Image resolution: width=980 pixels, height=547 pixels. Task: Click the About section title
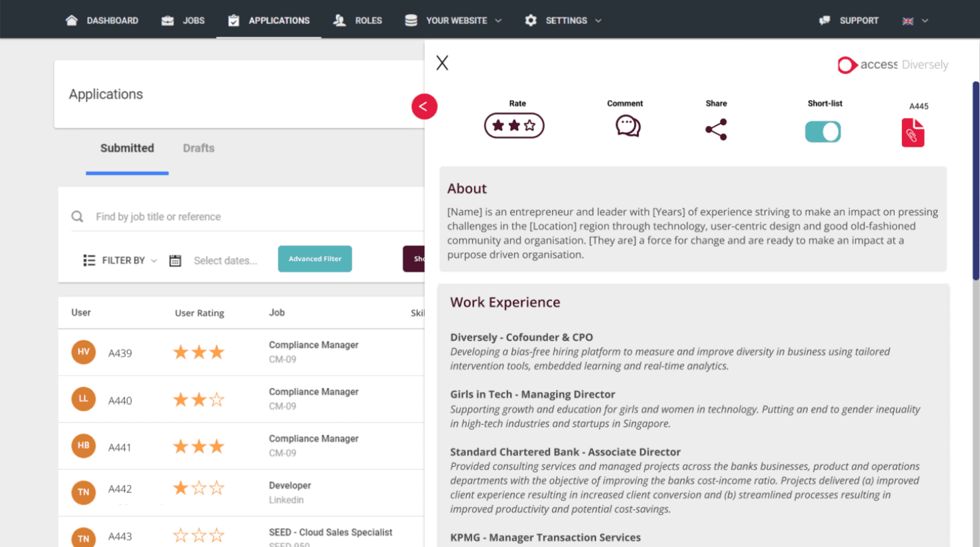(467, 189)
